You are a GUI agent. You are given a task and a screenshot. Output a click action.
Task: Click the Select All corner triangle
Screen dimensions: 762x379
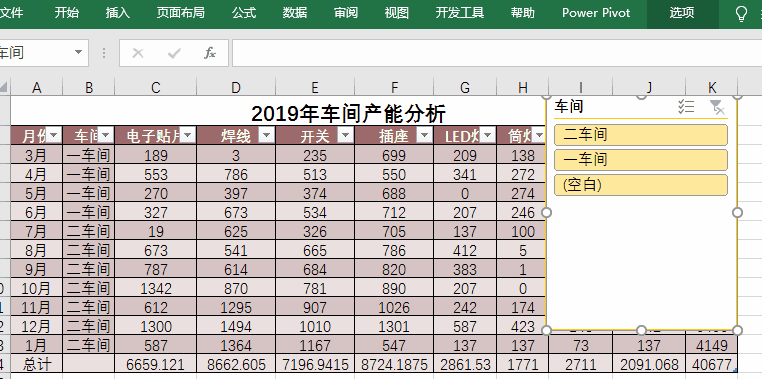point(4,87)
